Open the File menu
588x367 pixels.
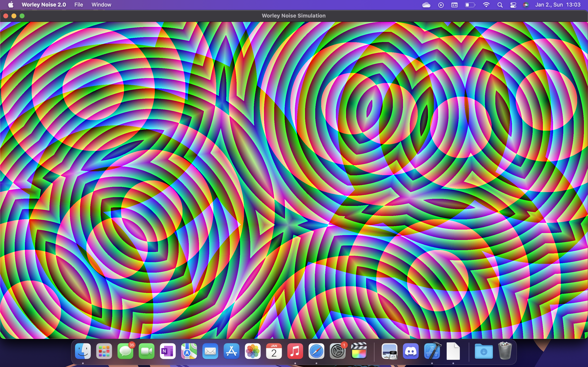(x=78, y=5)
